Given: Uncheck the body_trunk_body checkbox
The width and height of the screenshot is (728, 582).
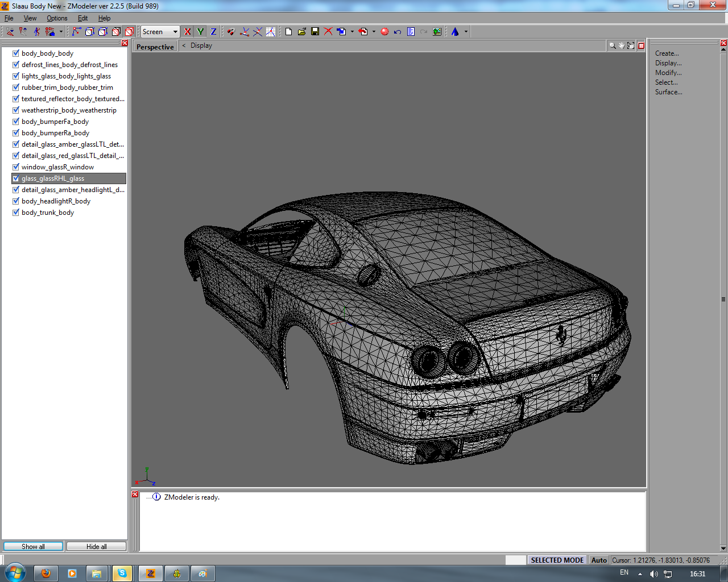Looking at the screenshot, I should point(16,213).
